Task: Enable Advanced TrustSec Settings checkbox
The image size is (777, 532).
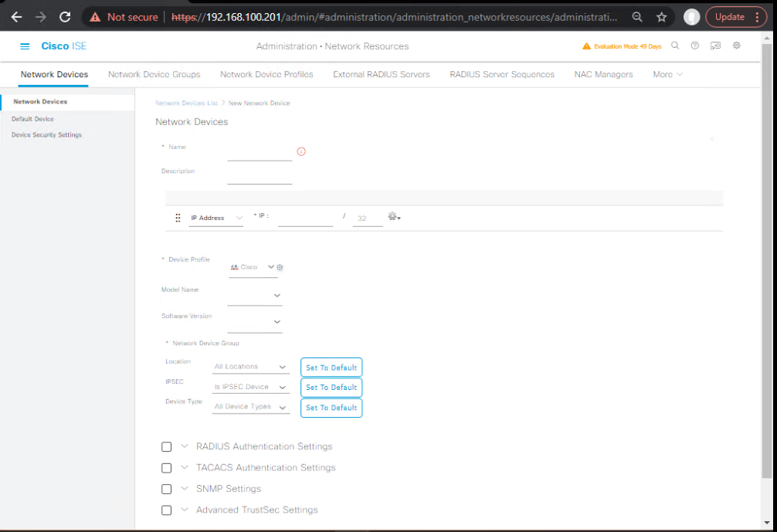Action: click(x=167, y=510)
